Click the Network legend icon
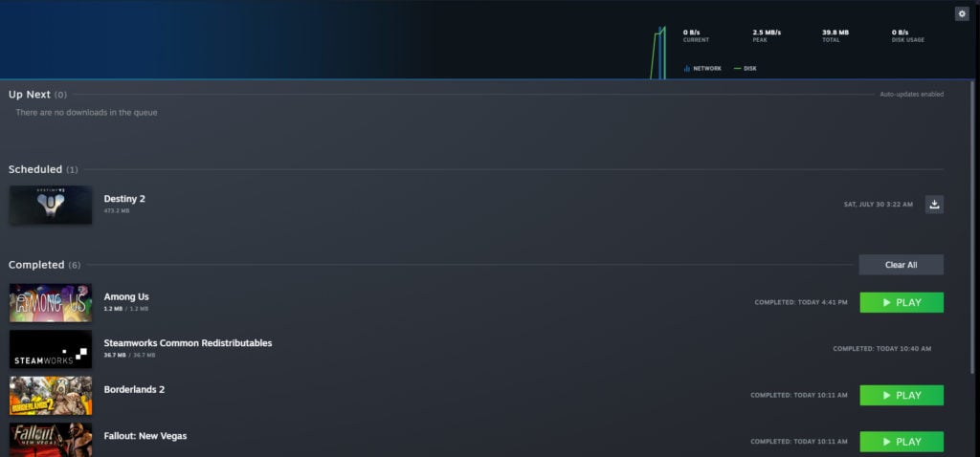Viewport: 980px width, 457px height. point(687,69)
